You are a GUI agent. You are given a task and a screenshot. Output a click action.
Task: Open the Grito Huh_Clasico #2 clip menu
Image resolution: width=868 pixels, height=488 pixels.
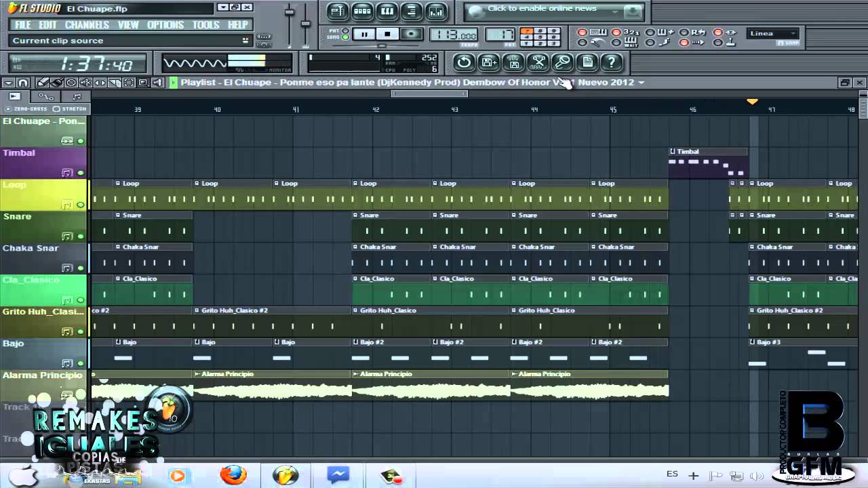197,310
